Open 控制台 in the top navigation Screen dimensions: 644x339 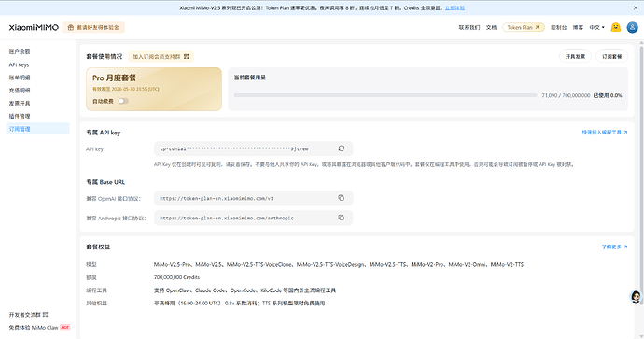tap(558, 27)
